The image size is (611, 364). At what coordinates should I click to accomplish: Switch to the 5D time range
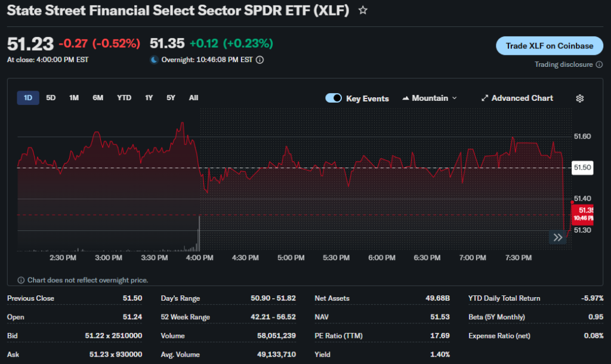(x=51, y=98)
